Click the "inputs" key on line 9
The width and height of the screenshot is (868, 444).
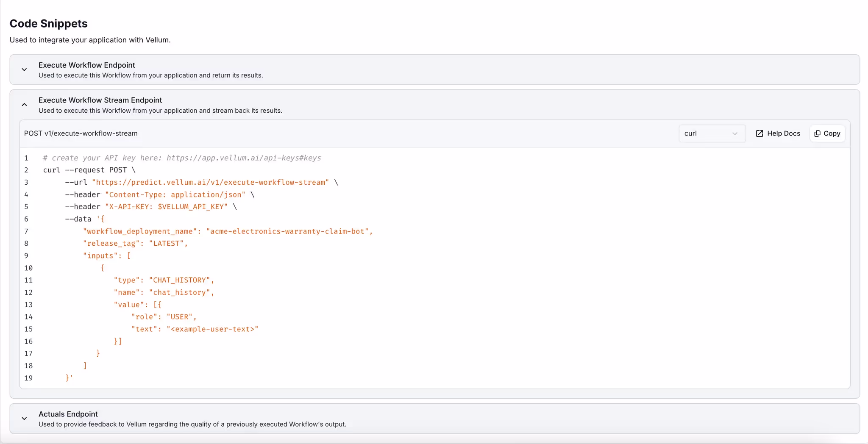(100, 255)
